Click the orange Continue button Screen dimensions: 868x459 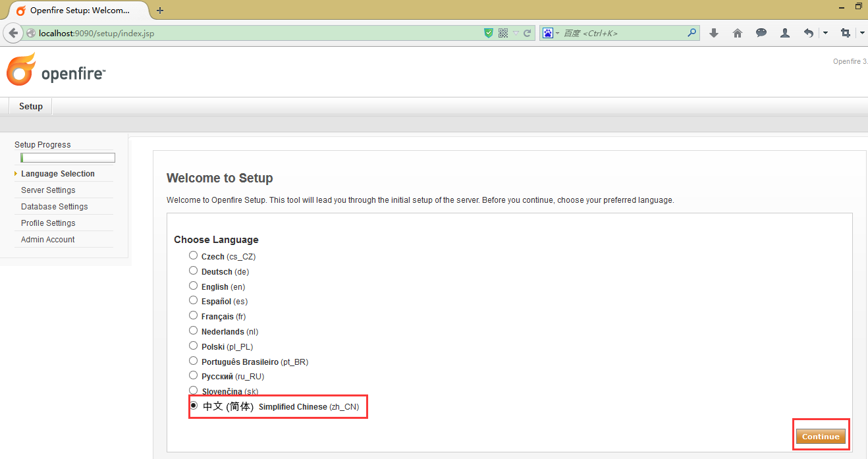point(821,437)
